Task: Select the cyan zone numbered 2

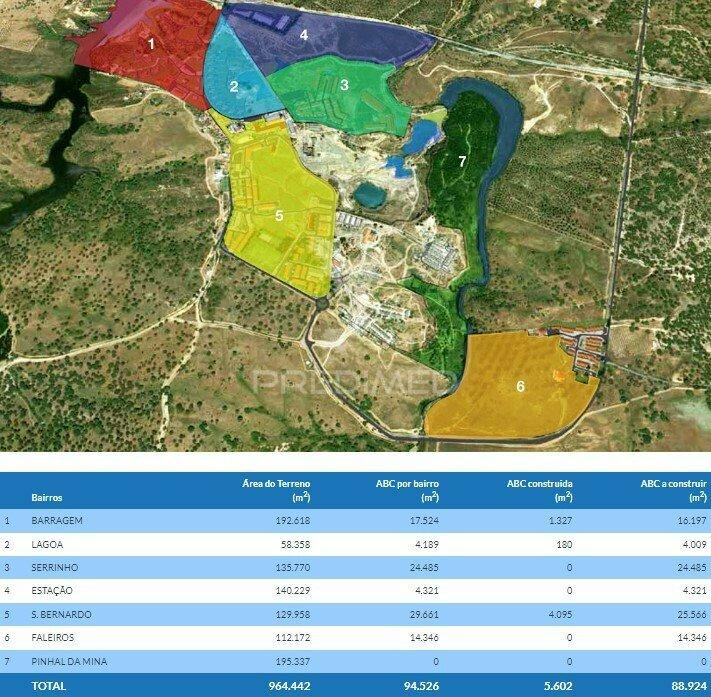Action: click(234, 86)
